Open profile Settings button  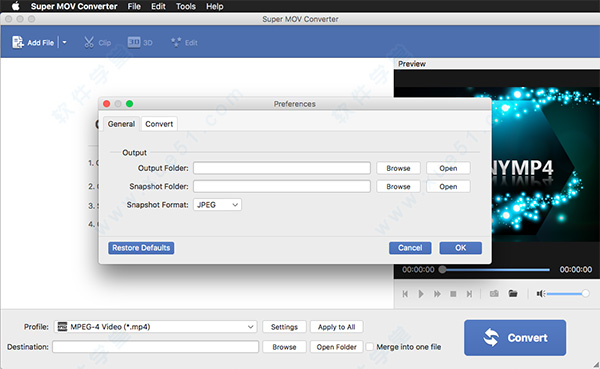click(x=284, y=327)
